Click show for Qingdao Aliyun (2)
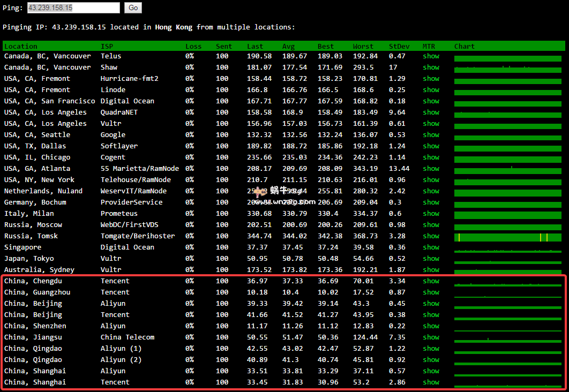 [431, 360]
